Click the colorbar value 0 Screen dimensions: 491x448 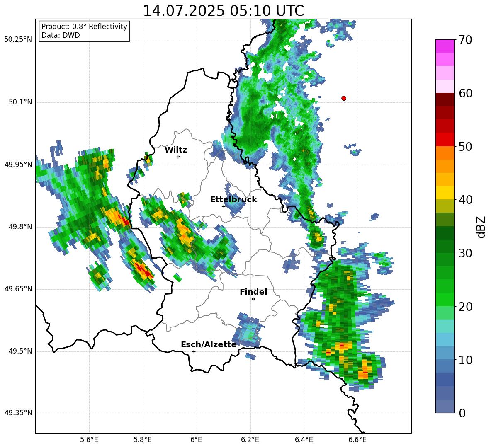coord(462,413)
